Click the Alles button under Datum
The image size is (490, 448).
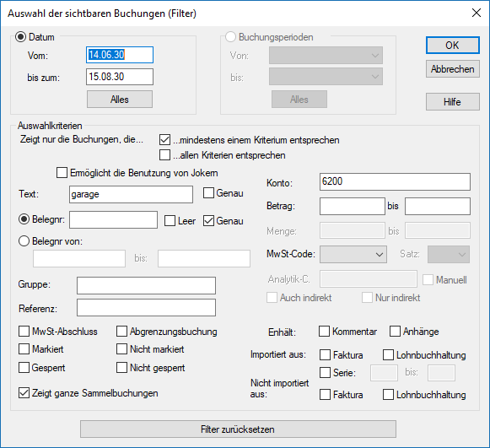pyautogui.click(x=120, y=100)
